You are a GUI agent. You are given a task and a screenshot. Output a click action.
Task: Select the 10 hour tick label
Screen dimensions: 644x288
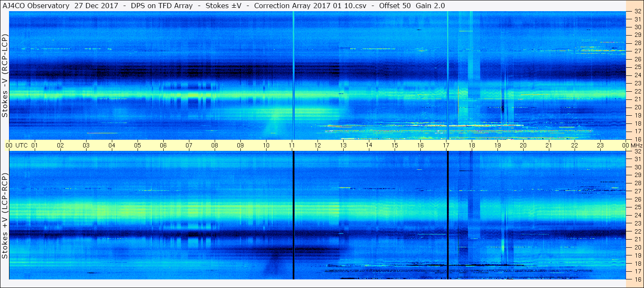266,145
